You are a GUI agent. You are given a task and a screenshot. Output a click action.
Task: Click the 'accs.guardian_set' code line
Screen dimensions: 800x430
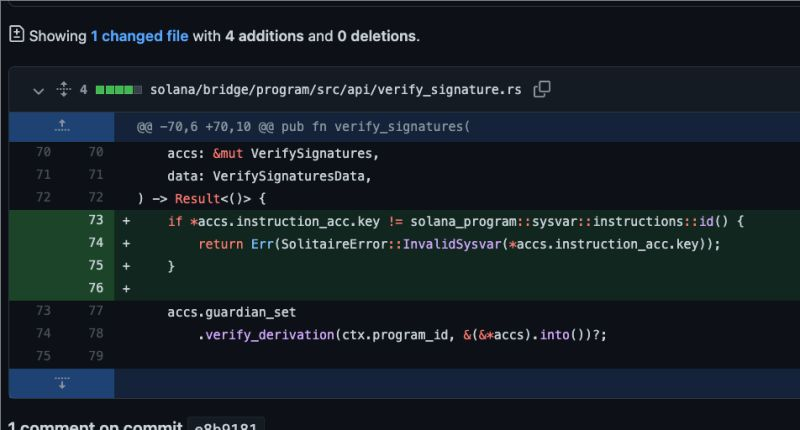[232, 312]
